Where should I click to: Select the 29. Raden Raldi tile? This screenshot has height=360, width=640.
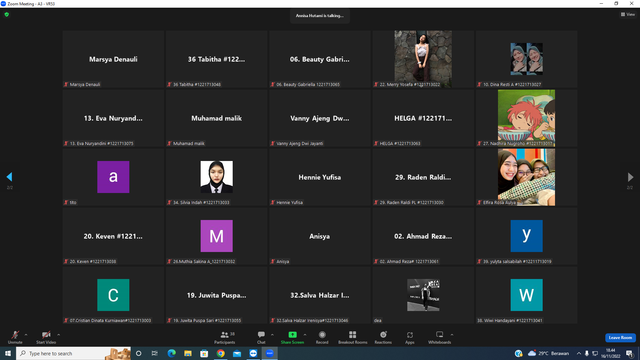pos(423,177)
